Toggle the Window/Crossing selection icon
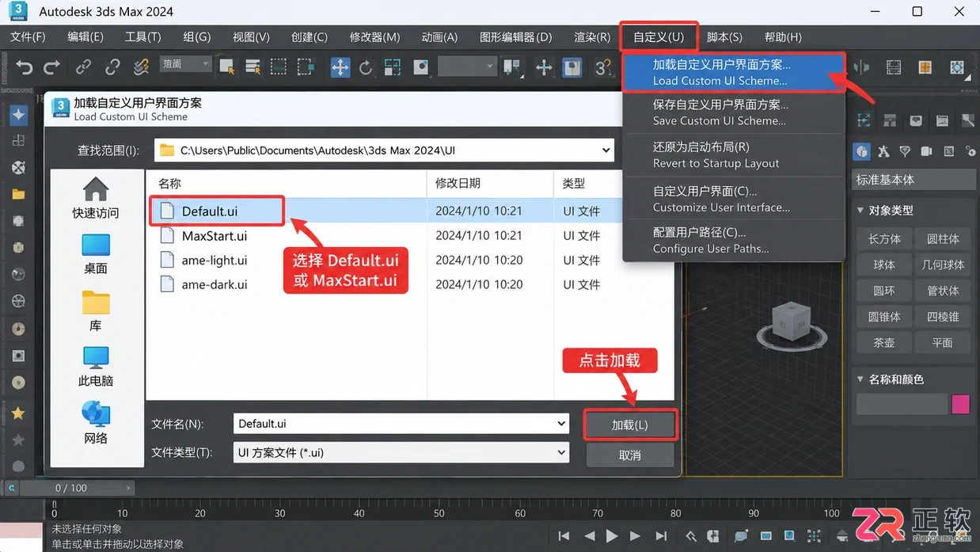980x552 pixels. [x=306, y=67]
